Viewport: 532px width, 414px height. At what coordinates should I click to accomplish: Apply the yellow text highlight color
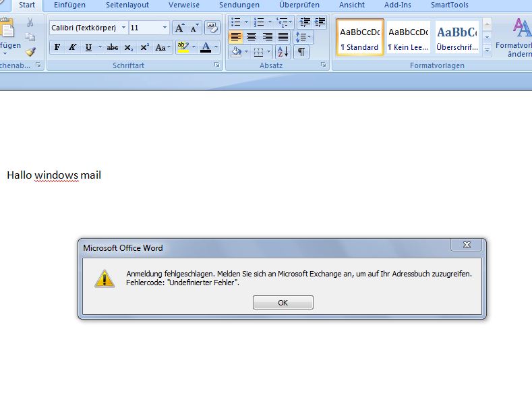tap(183, 47)
